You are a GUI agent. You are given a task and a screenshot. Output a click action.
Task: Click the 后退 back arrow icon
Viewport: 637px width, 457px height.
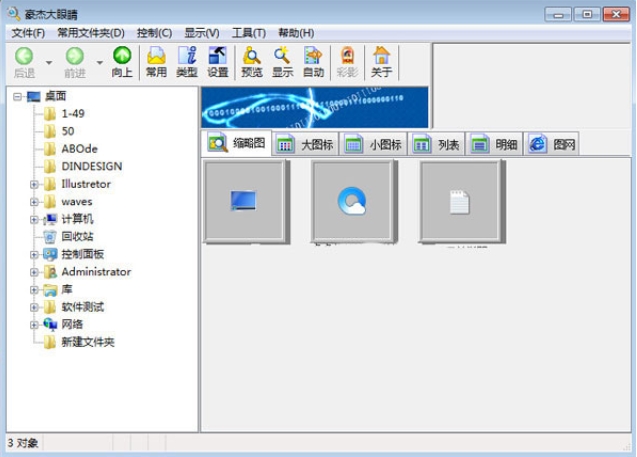[24, 56]
